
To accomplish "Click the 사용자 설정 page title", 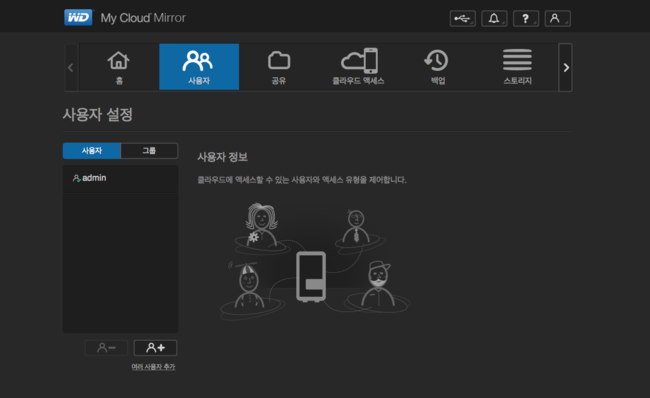I will 98,115.
